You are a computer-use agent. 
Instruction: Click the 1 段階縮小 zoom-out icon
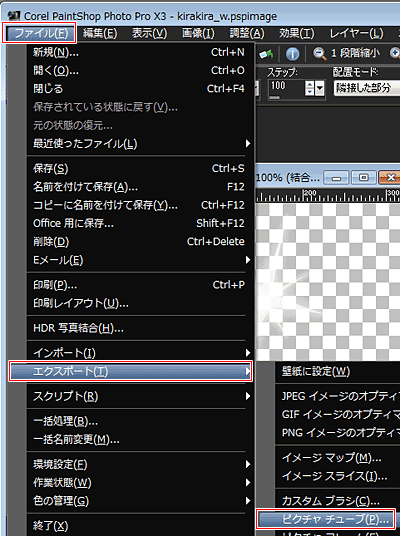[320, 53]
